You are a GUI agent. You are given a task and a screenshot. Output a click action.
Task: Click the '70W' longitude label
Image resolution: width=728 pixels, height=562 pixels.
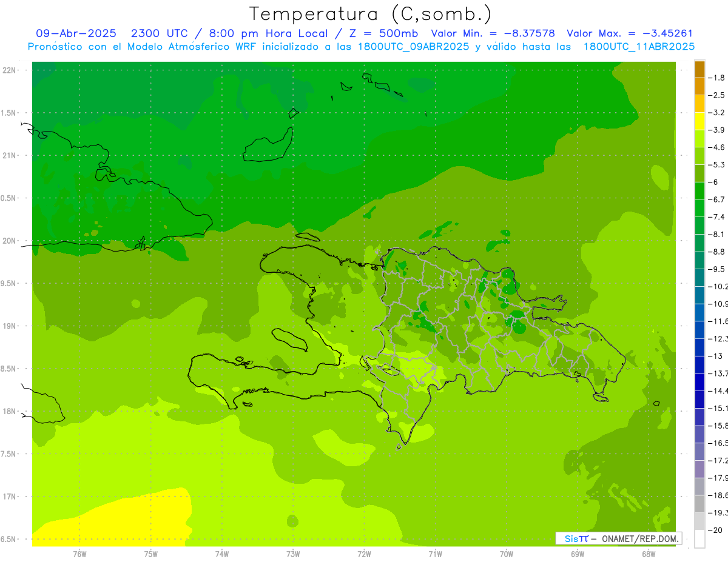coord(507,554)
